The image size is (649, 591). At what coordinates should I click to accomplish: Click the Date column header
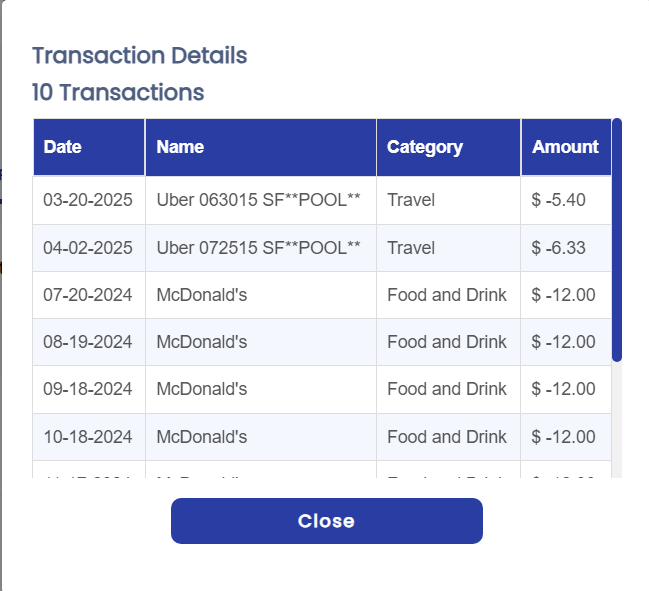(63, 147)
